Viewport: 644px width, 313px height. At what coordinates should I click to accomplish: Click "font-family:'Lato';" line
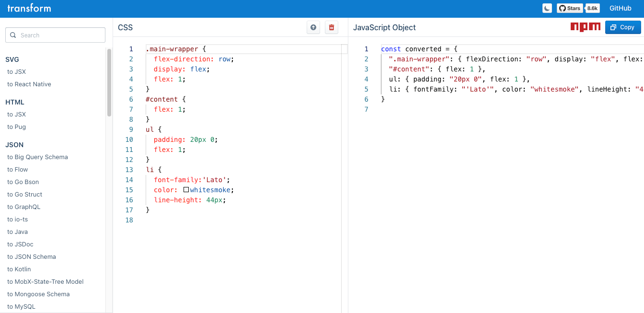point(192,180)
